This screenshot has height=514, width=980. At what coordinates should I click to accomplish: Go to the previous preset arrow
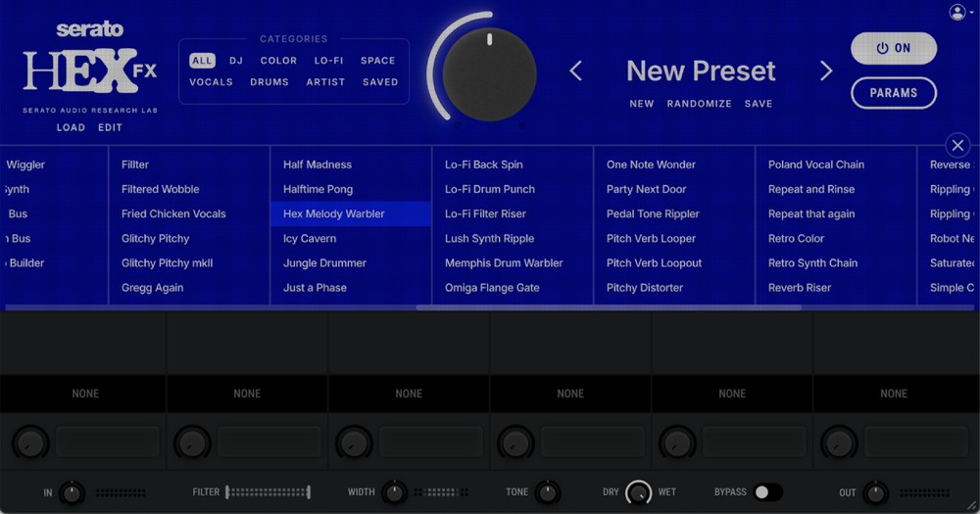tap(576, 70)
